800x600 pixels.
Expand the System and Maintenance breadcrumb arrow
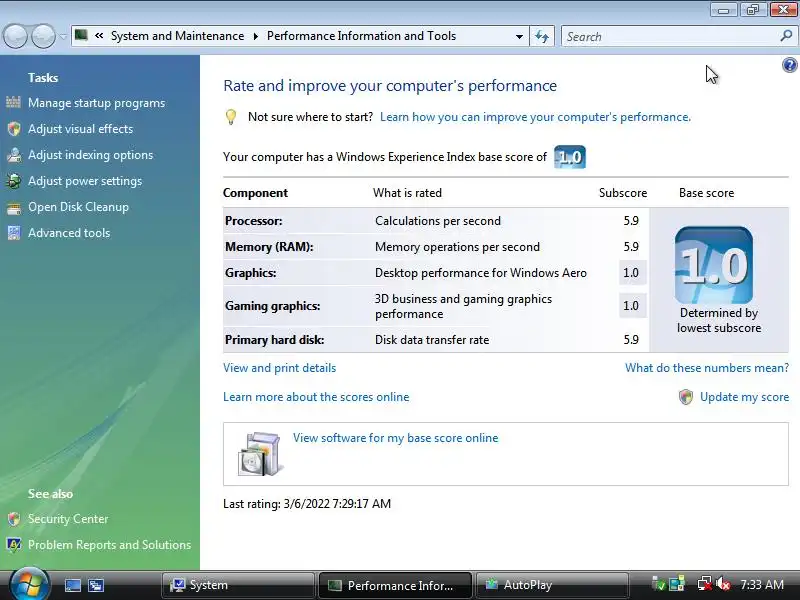click(x=256, y=36)
